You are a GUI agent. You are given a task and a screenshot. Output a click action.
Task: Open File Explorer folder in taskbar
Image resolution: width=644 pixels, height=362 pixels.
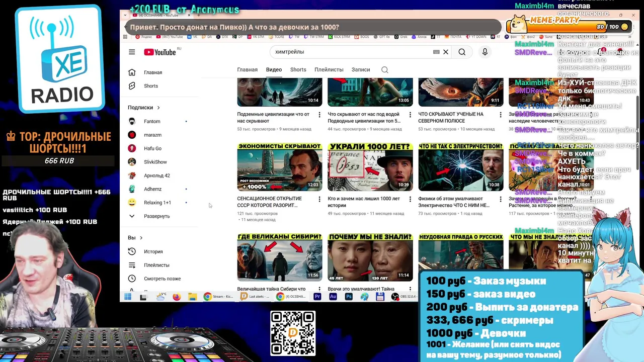click(x=192, y=297)
